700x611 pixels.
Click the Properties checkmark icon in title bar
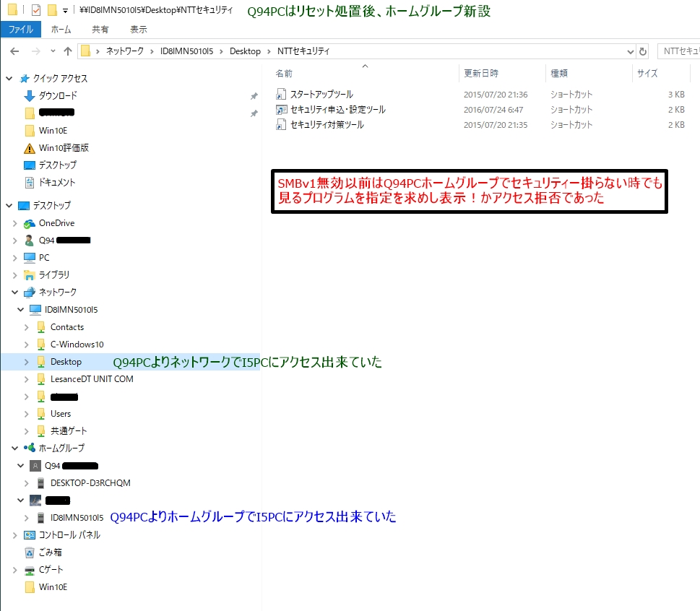click(36, 10)
